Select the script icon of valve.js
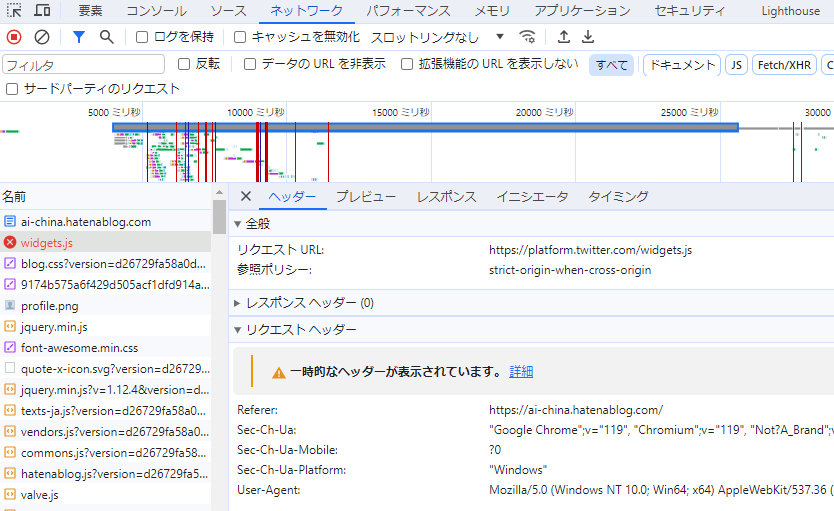Viewport: 834px width, 511px height. click(10, 494)
